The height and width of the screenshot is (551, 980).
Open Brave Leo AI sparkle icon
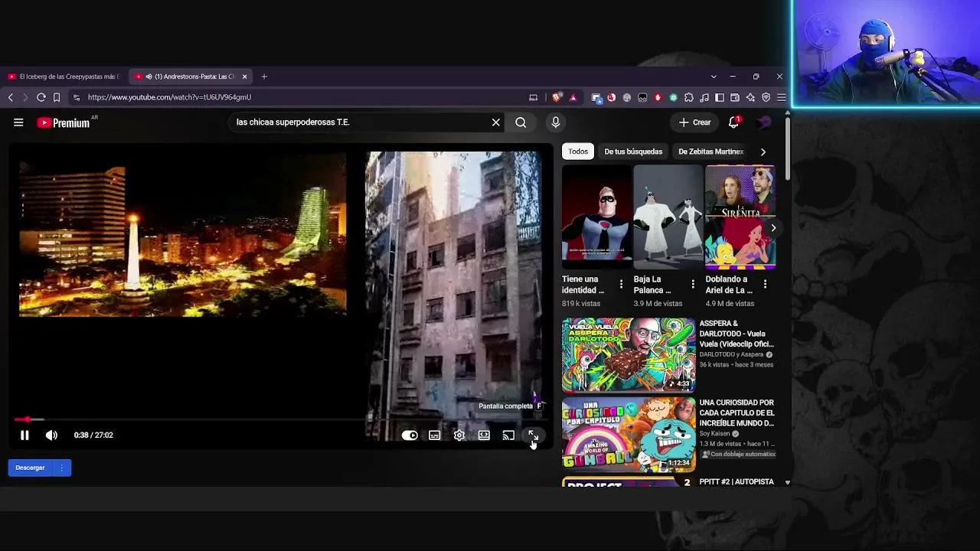pos(750,97)
